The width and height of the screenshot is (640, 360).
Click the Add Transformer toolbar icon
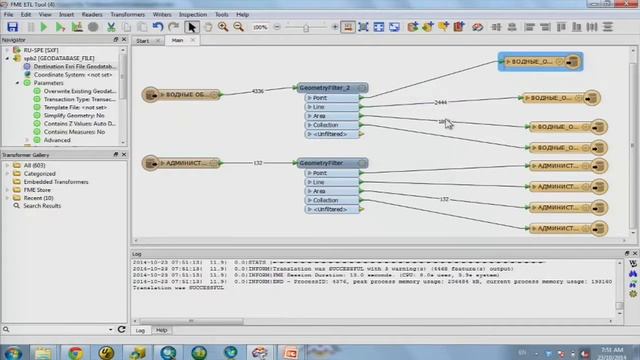[443, 27]
